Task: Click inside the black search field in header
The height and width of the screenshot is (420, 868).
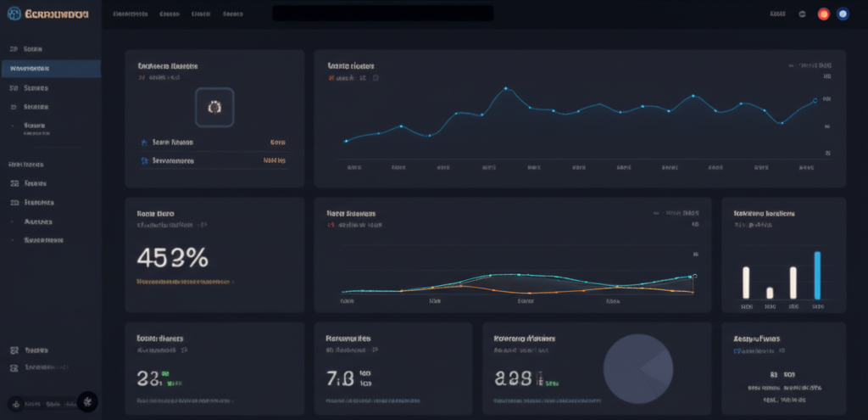Action: pyautogui.click(x=382, y=14)
